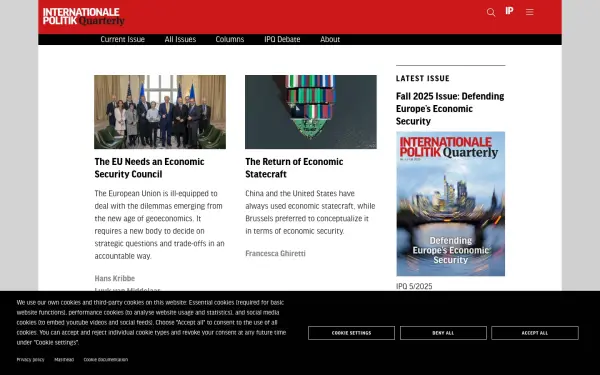Click the container ship photo thumbnail
This screenshot has height=375, width=600.
(311, 112)
